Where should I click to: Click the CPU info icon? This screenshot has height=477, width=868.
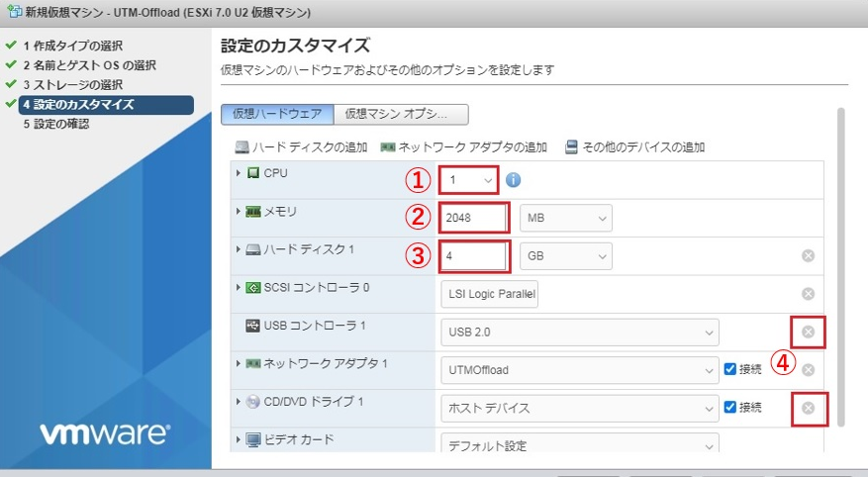point(513,180)
